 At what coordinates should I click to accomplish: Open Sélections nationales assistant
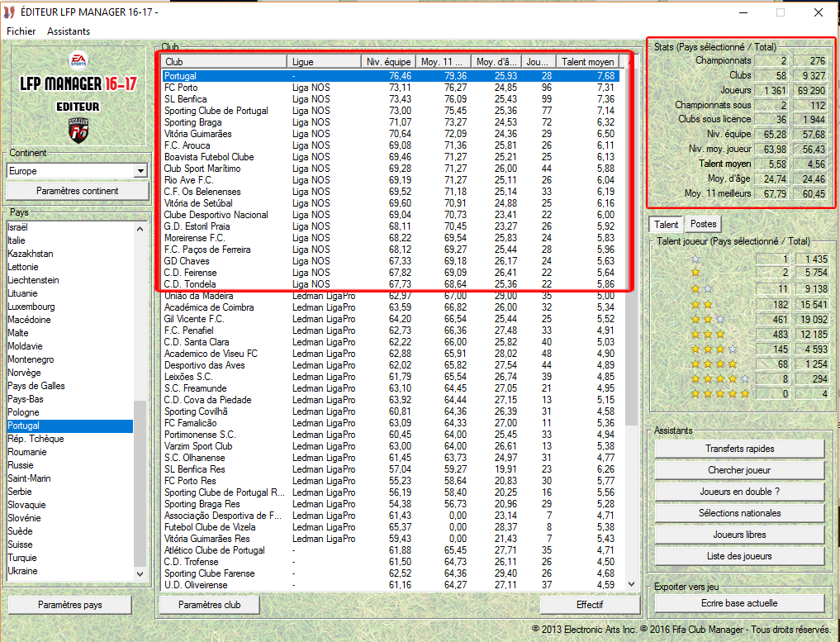click(x=739, y=513)
